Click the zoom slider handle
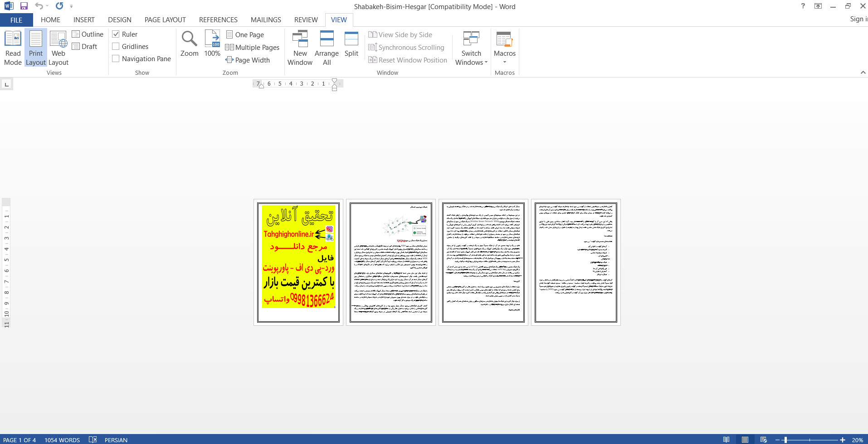The height and width of the screenshot is (444, 868). (785, 439)
